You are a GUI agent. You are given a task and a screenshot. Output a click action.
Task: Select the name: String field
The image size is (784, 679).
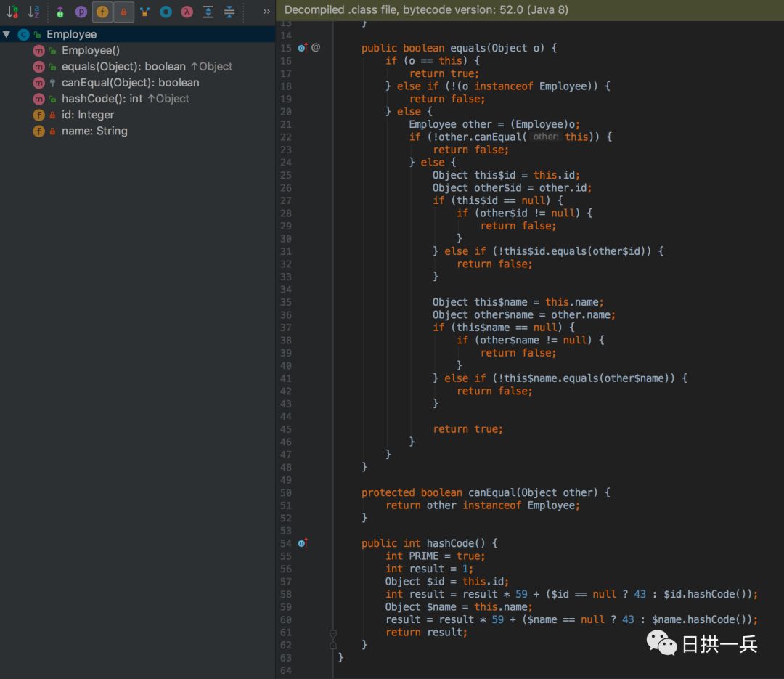pyautogui.click(x=94, y=131)
